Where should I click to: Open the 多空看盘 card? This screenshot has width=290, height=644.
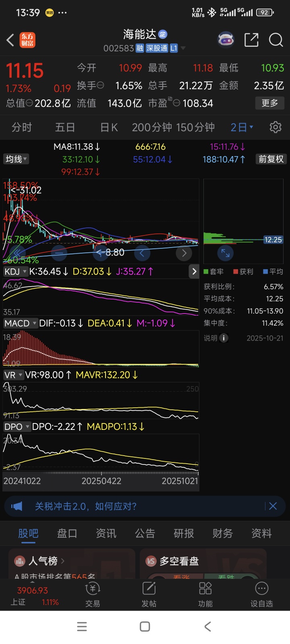(203, 563)
